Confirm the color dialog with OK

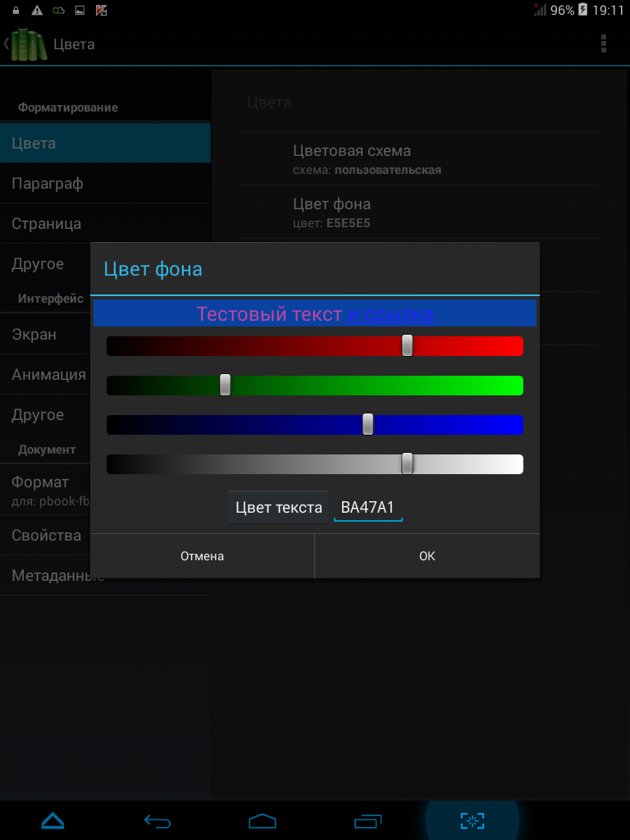427,556
